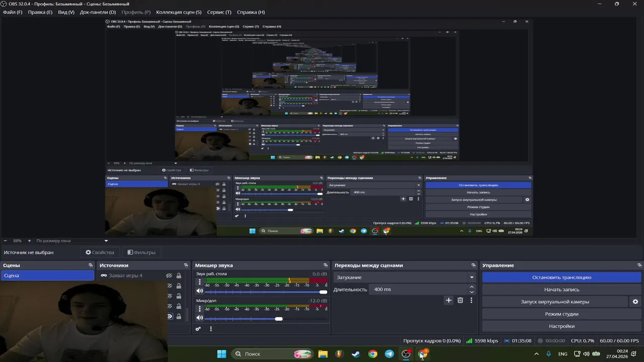
Task: Enable Режим студии
Action: click(x=561, y=314)
